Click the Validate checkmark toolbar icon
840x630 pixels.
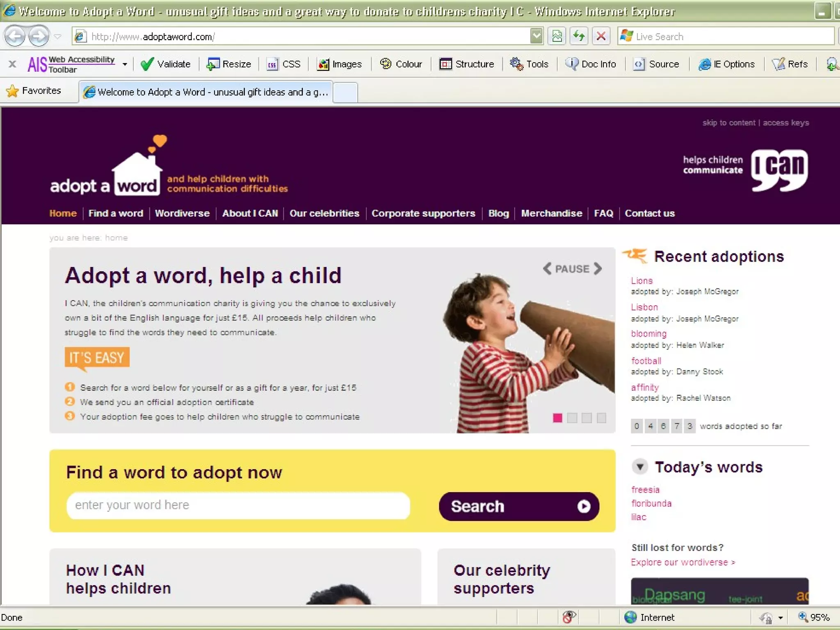coord(147,64)
